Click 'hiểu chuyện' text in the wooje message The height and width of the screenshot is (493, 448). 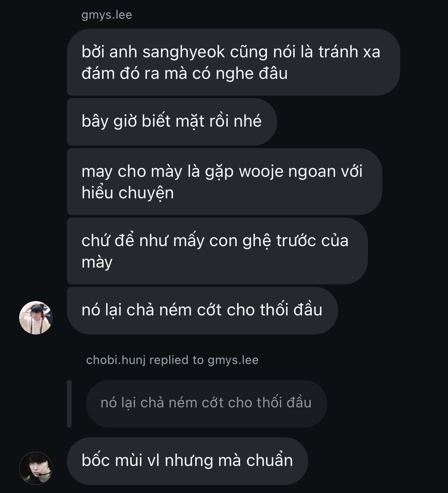pyautogui.click(x=128, y=193)
